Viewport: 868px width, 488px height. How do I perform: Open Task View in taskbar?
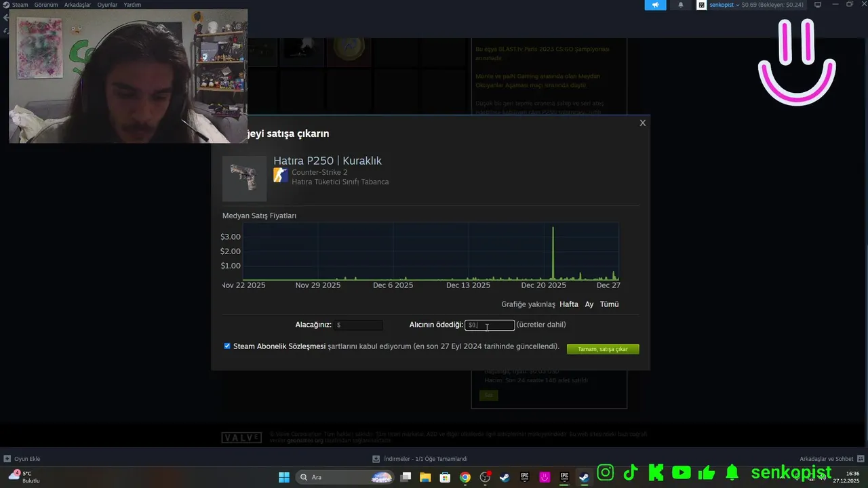406,477
